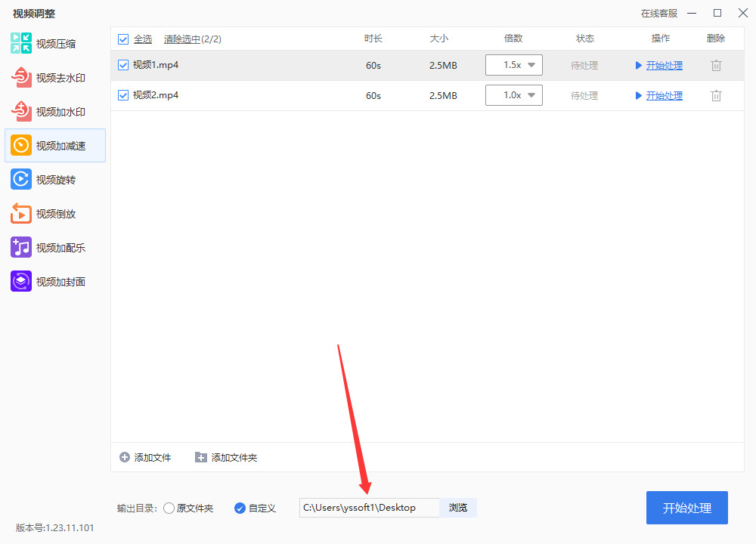Click the 浏览 browse button

click(458, 508)
